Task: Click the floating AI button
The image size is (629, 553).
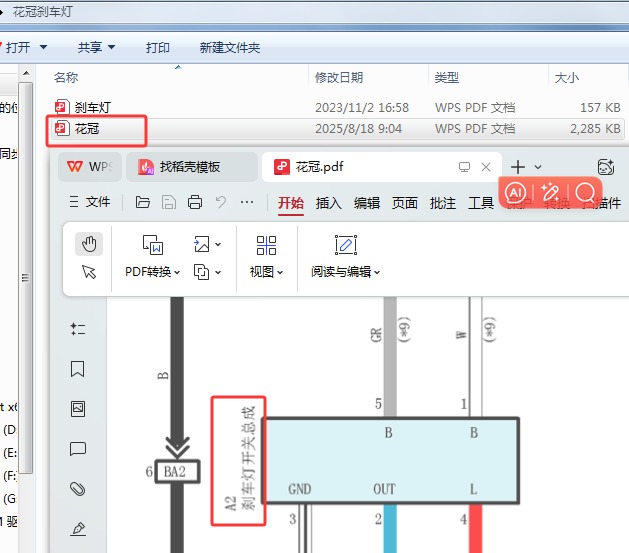Action: point(515,192)
